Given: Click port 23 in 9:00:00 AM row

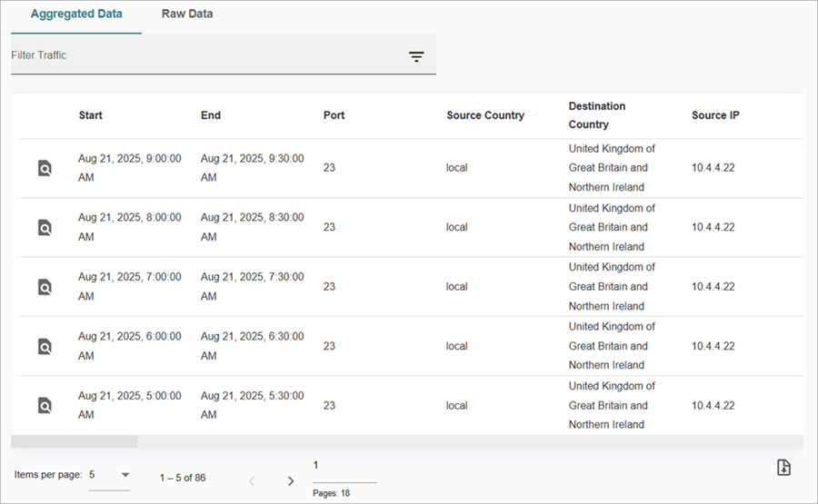Looking at the screenshot, I should pyautogui.click(x=329, y=168).
